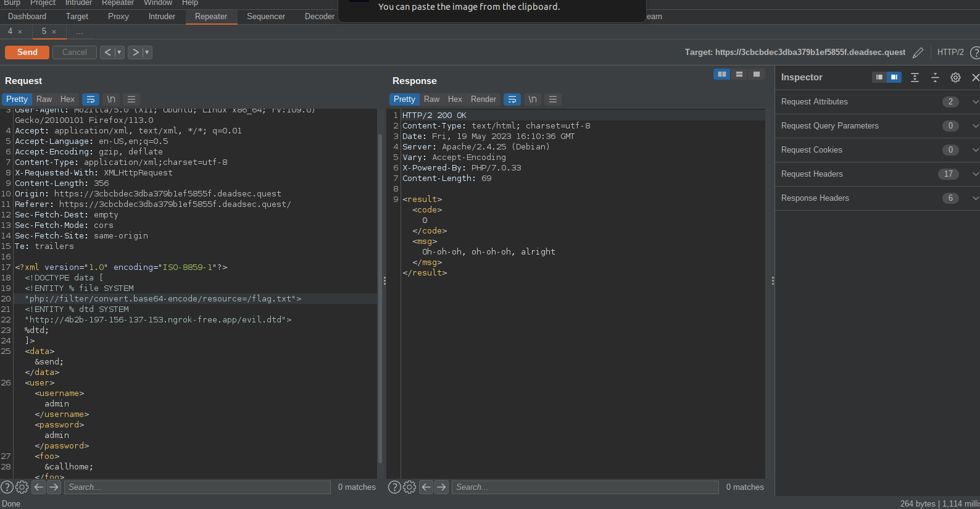Open the Decoder tab
This screenshot has width=980, height=509.
[320, 17]
